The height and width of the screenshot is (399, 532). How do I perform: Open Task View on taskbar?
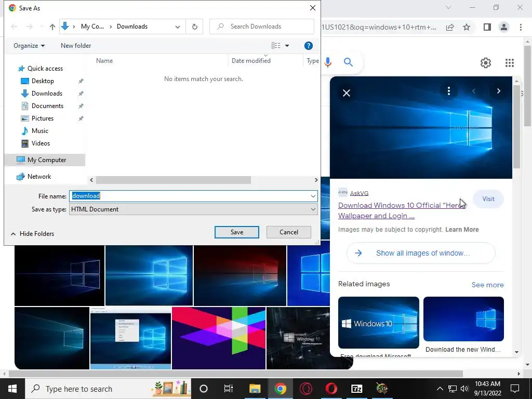[229, 389]
